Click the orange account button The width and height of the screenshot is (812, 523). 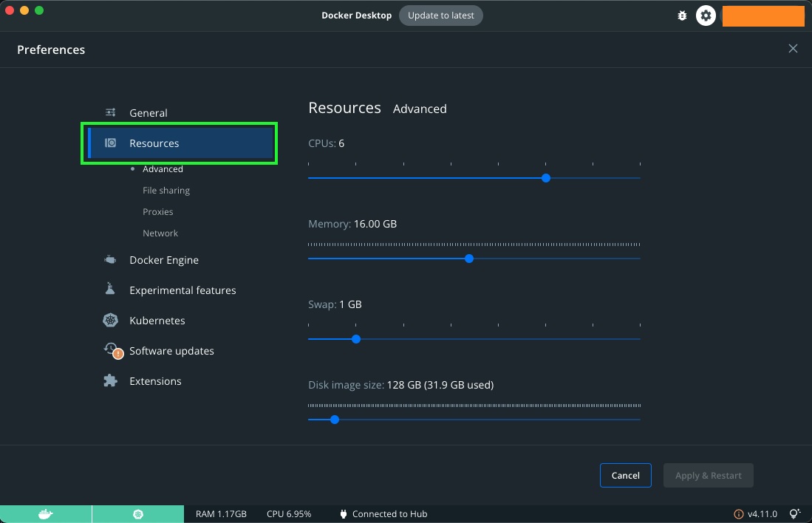coord(763,16)
